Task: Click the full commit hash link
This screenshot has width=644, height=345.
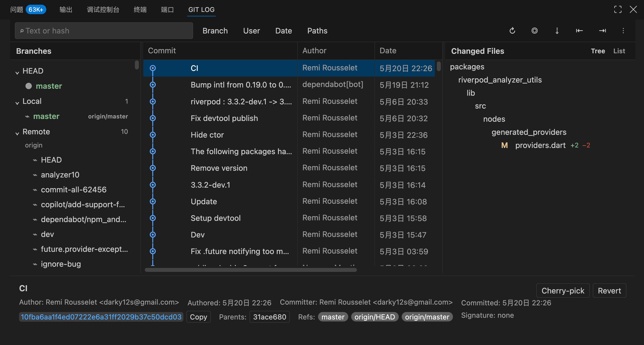Action: coord(101,317)
